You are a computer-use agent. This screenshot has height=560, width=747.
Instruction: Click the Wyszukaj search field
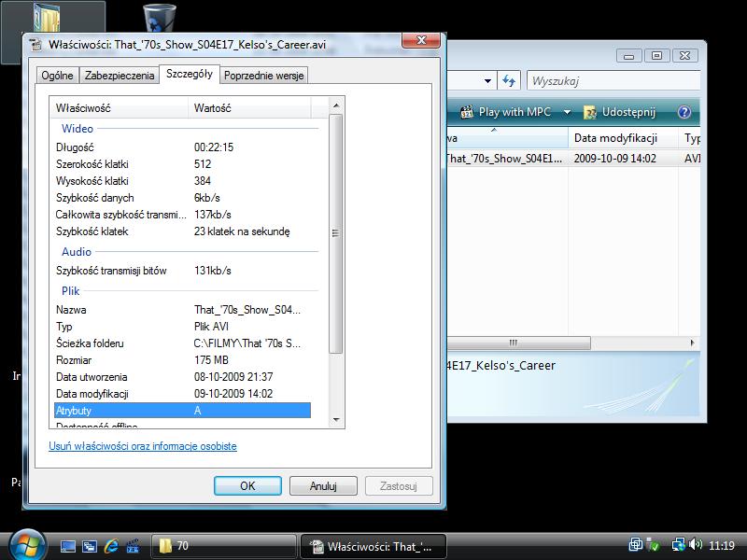pyautogui.click(x=613, y=81)
